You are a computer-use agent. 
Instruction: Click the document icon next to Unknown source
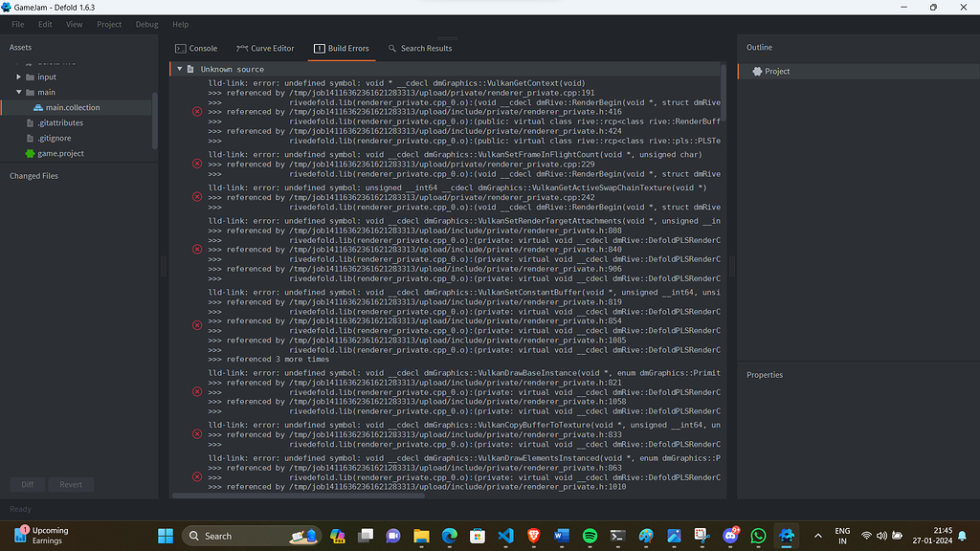click(190, 69)
